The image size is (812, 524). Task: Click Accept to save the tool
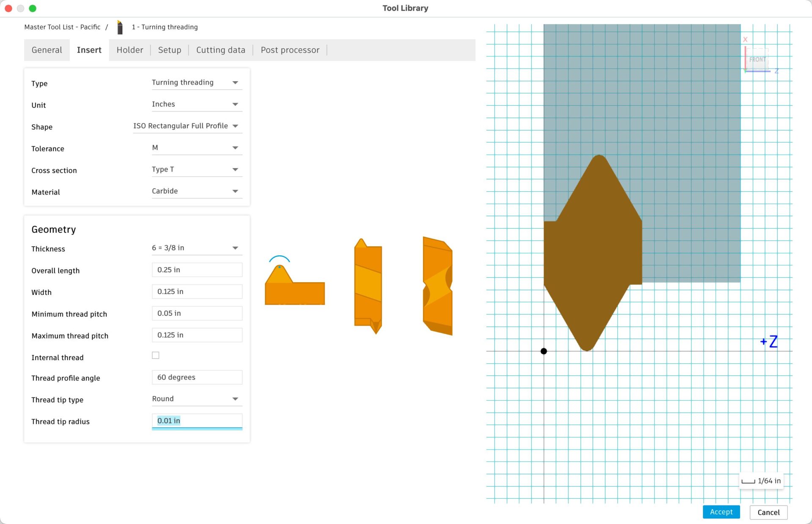[x=721, y=512]
